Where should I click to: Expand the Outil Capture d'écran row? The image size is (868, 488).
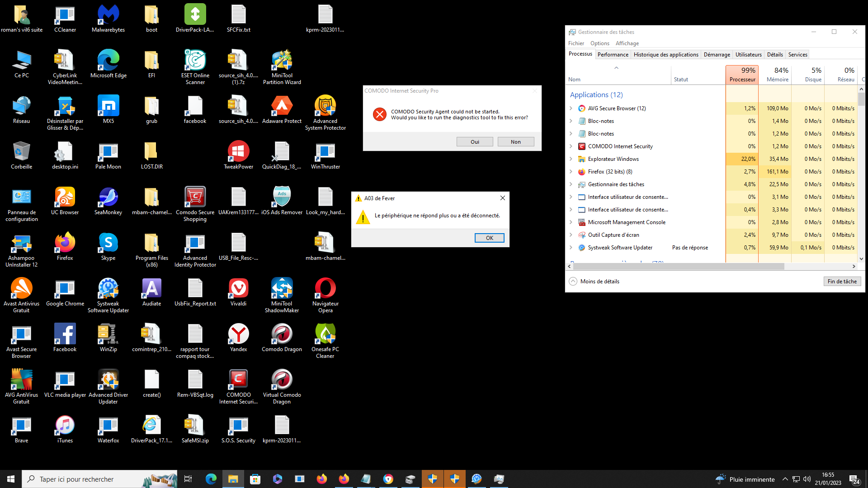tap(571, 235)
